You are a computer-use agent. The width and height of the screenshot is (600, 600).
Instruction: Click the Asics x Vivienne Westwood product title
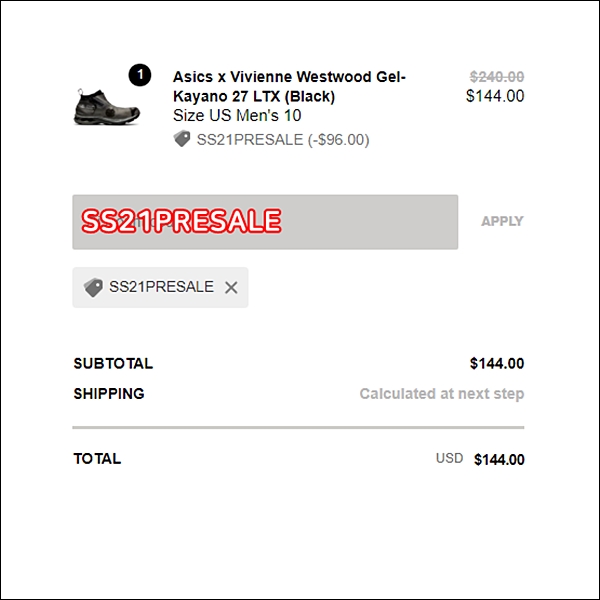click(289, 86)
